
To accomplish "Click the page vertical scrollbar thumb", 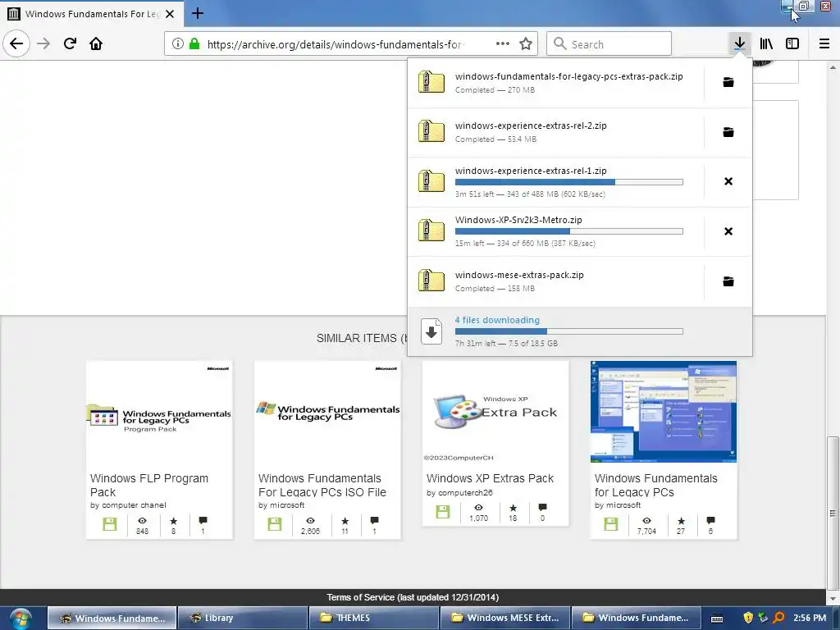I will pos(833,514).
